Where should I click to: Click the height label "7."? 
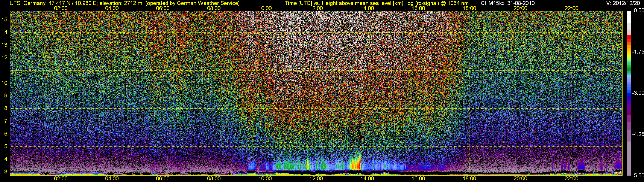(x=6, y=121)
